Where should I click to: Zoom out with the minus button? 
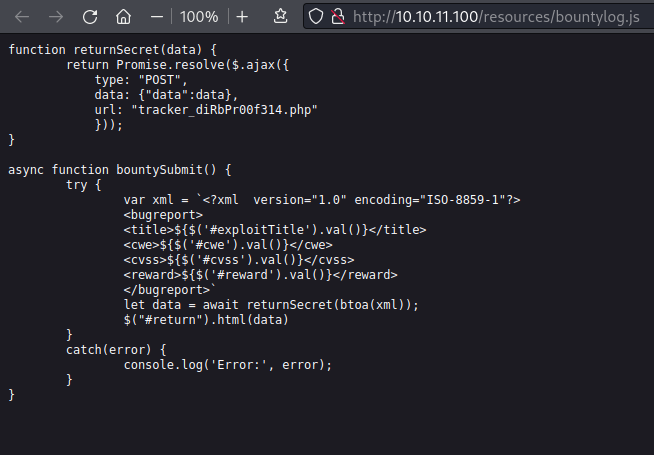pyautogui.click(x=156, y=17)
